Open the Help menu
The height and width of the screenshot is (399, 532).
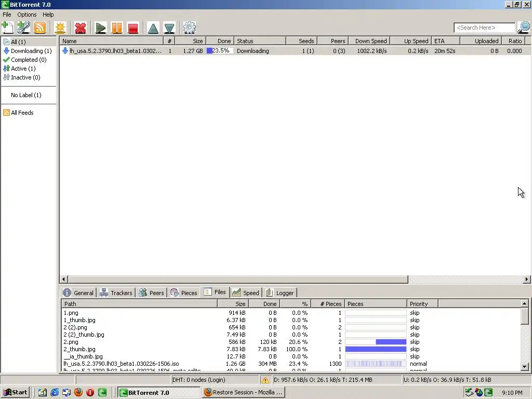(48, 15)
